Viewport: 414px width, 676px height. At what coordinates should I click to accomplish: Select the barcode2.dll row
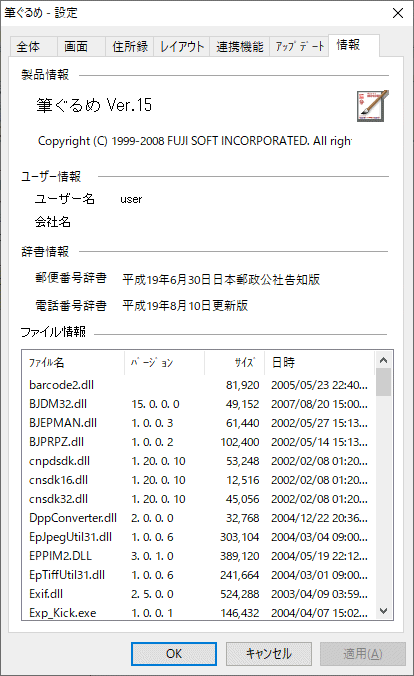coord(198,385)
